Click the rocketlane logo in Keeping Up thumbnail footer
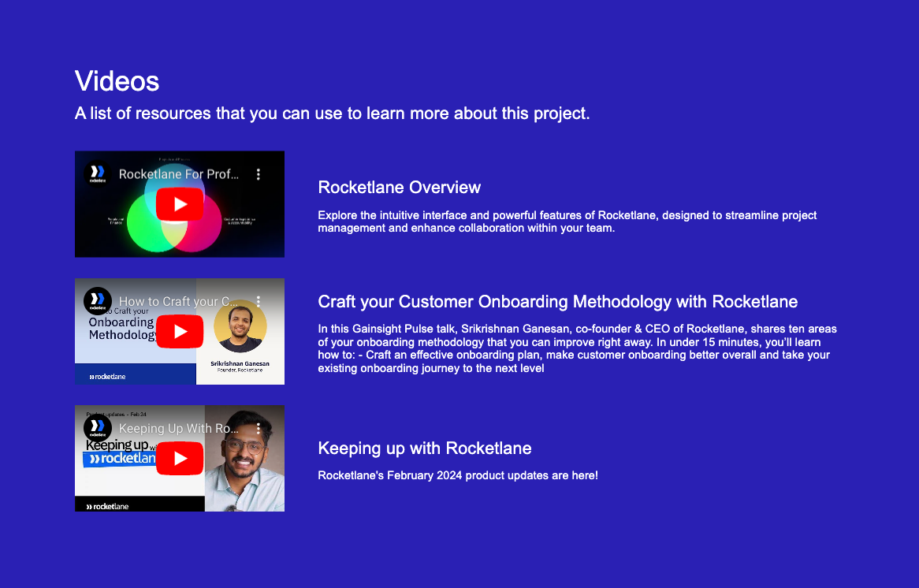Screen dimensions: 919x588 [107, 507]
